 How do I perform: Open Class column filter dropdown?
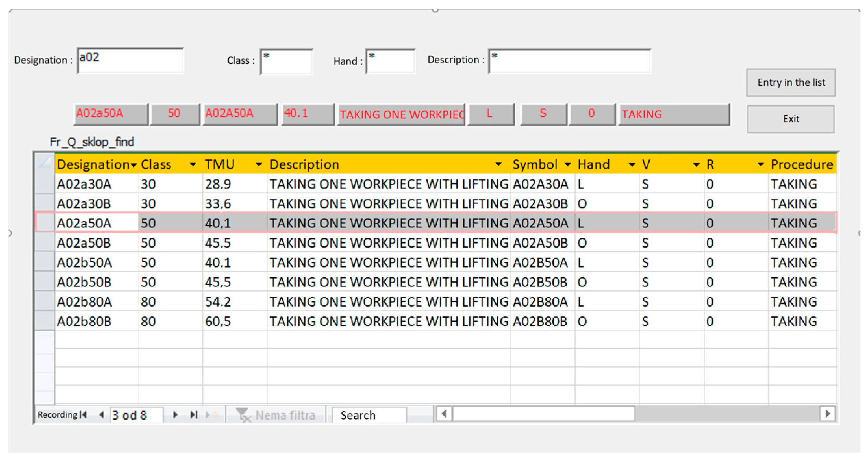coord(193,164)
